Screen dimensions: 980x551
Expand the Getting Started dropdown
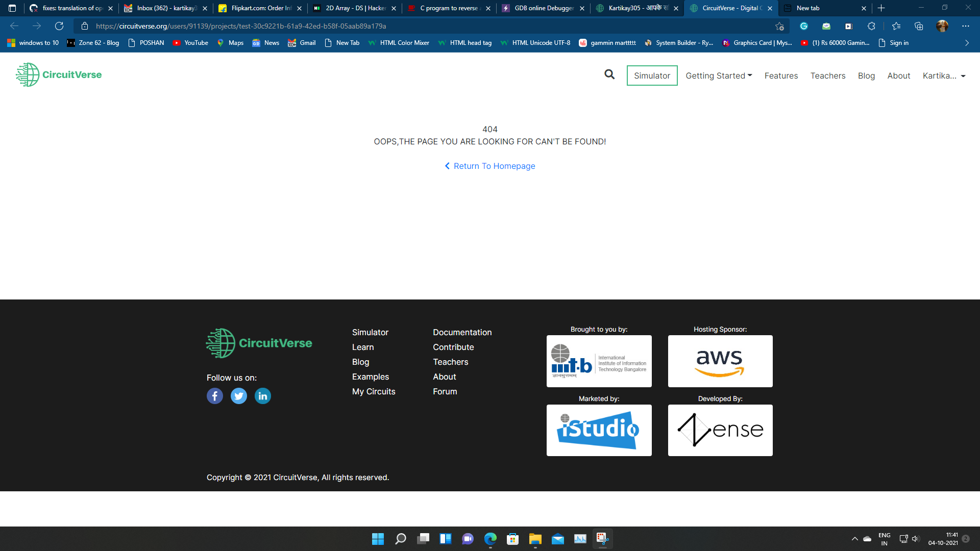[x=718, y=76]
